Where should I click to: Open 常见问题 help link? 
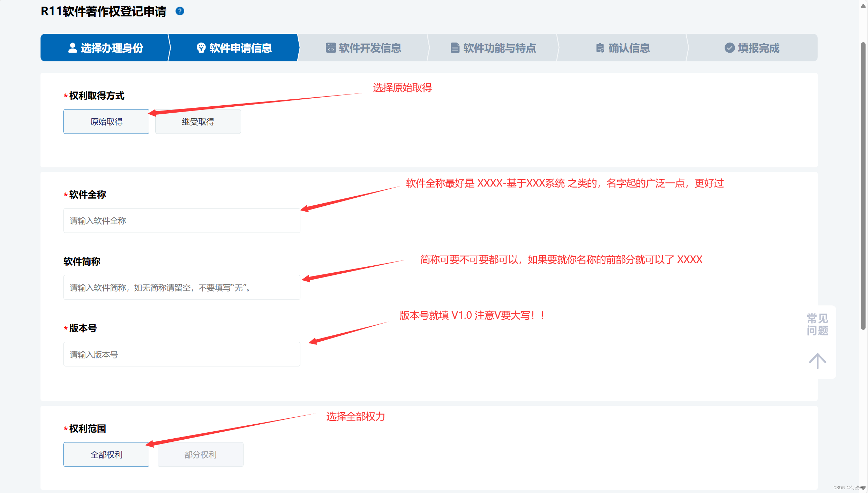817,324
